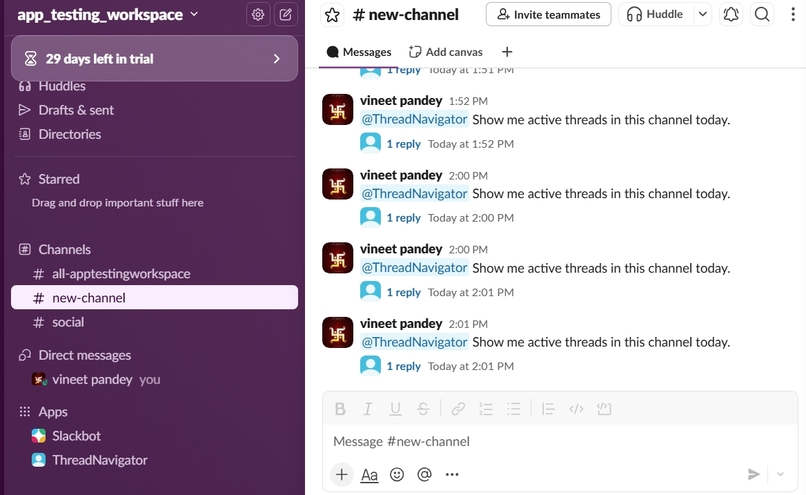Open the notification bell settings
806x495 pixels.
point(731,14)
